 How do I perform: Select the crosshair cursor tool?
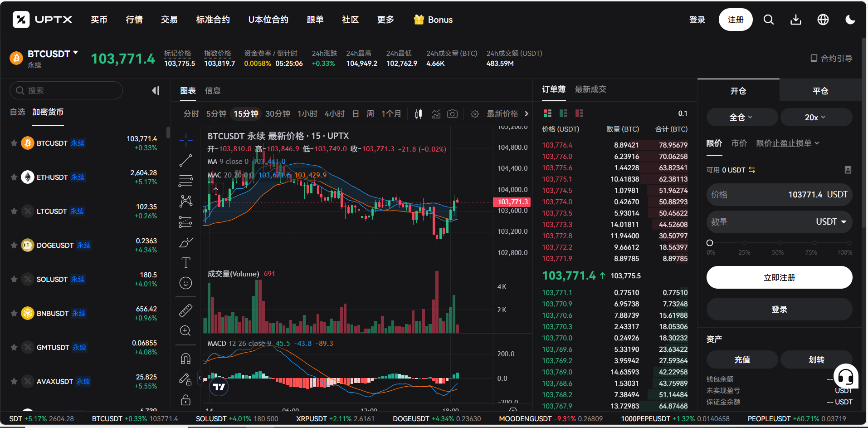[x=186, y=140]
